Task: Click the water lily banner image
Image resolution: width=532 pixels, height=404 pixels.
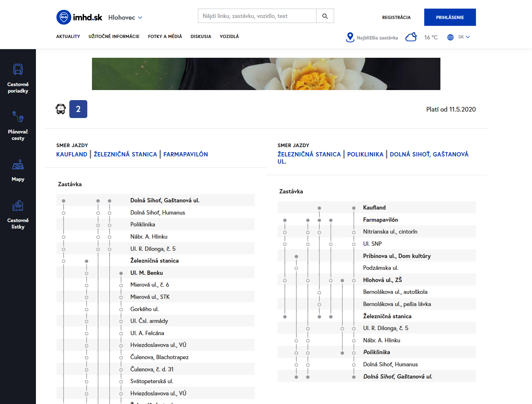Action: 266,74
